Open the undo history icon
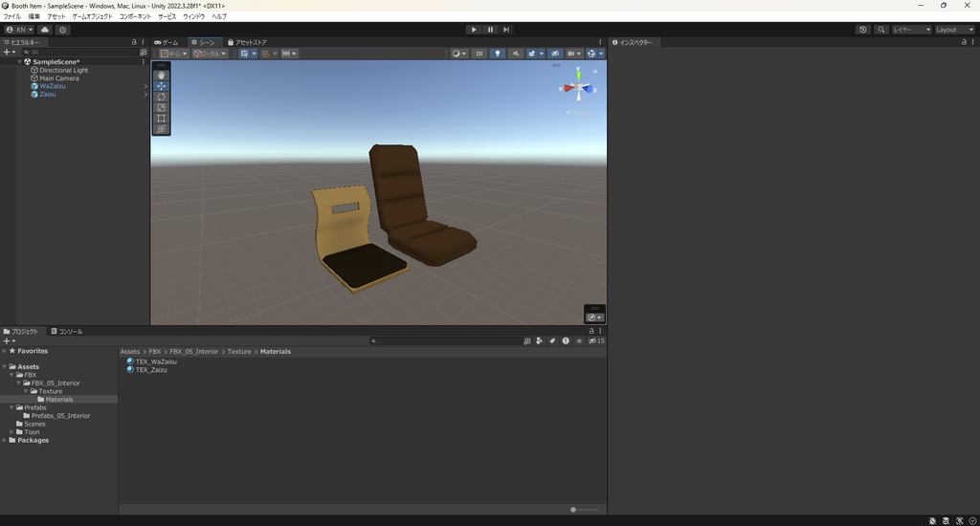 [863, 30]
